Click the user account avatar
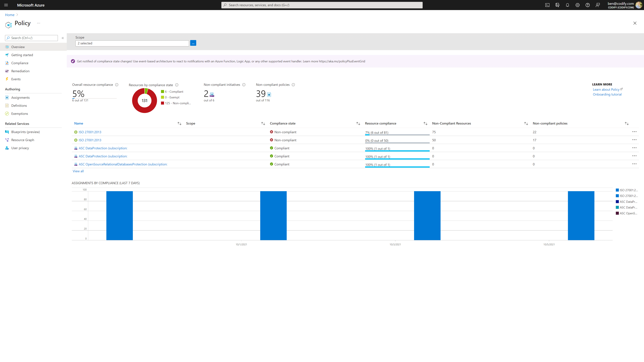The image size is (644, 362). pos(639,5)
